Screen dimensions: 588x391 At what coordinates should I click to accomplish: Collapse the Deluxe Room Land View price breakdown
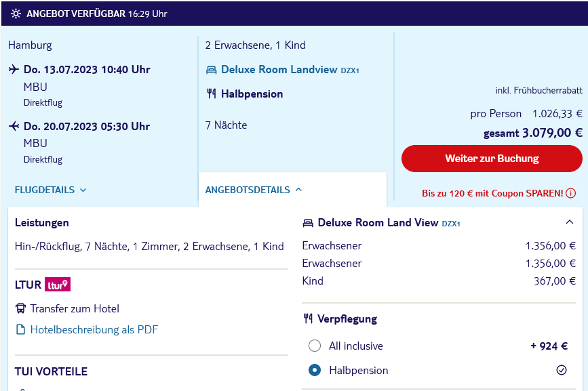(569, 222)
